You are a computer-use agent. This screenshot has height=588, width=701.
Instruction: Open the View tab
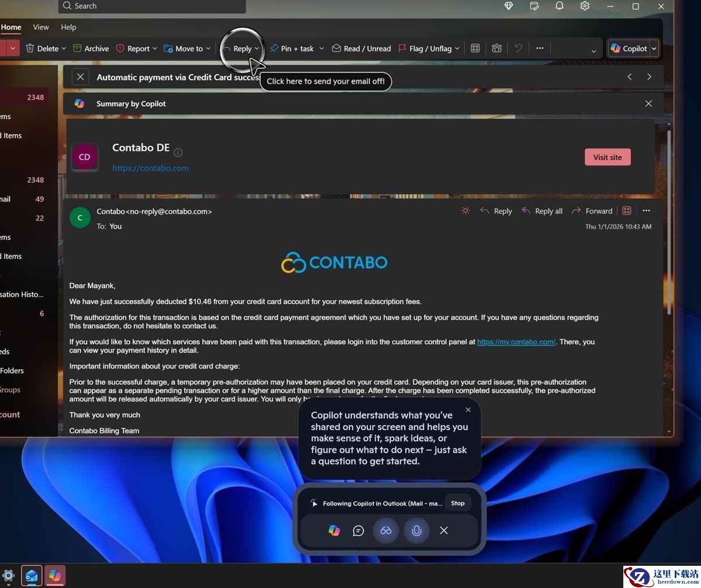(41, 27)
